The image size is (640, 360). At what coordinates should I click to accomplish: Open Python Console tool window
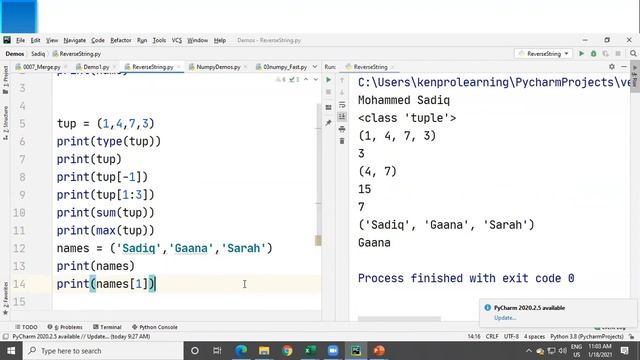[x=155, y=327]
